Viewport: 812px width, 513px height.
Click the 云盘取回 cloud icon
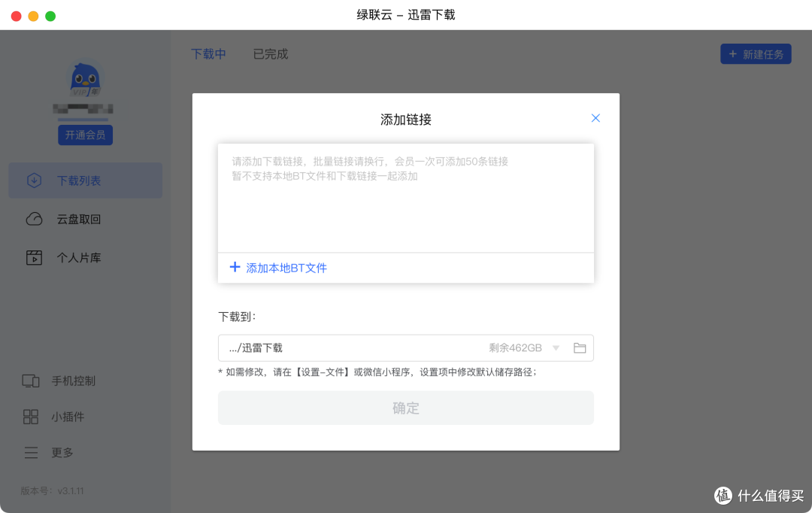34,219
